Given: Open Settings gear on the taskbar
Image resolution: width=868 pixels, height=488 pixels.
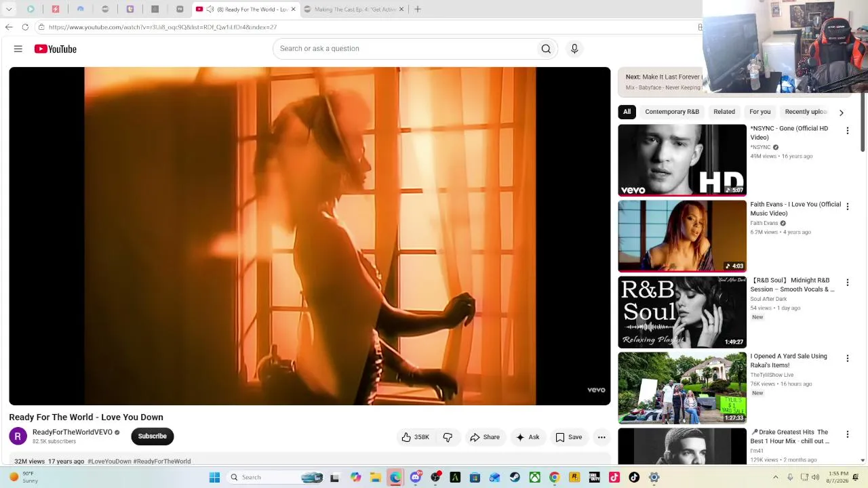Looking at the screenshot, I should (654, 477).
